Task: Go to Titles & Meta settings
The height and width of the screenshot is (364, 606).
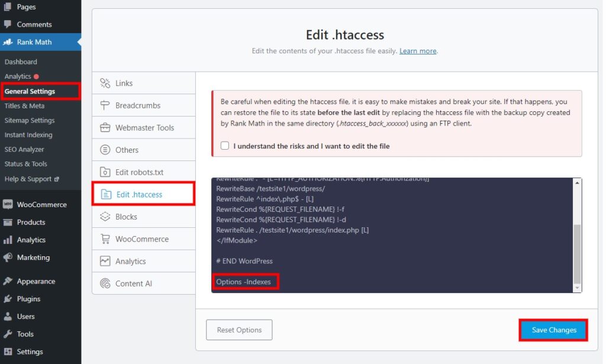Action: coord(24,106)
